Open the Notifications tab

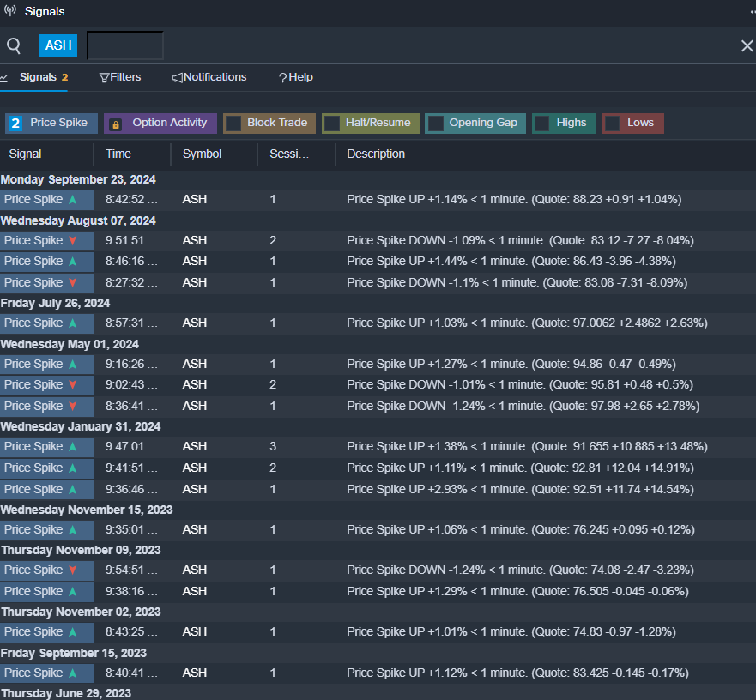209,77
